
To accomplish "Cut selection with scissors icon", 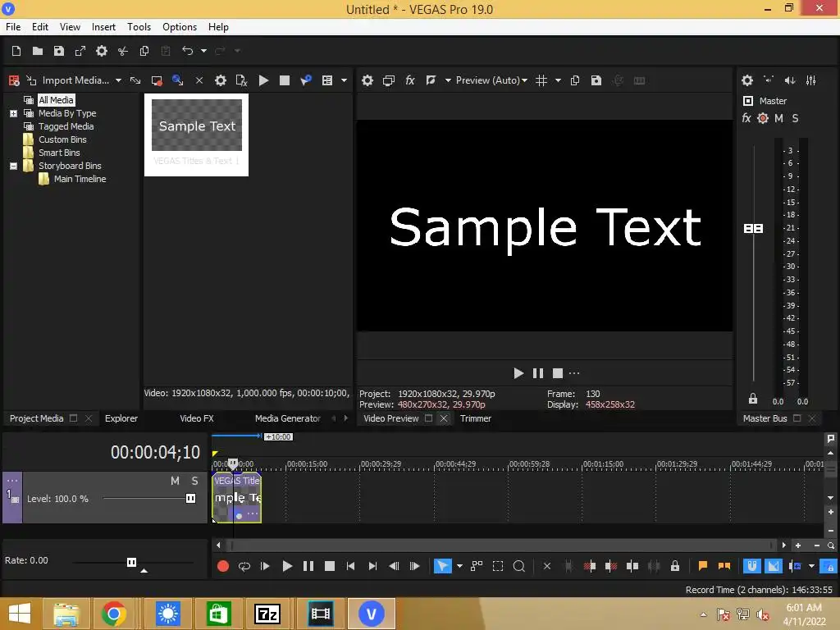I will pyautogui.click(x=123, y=51).
